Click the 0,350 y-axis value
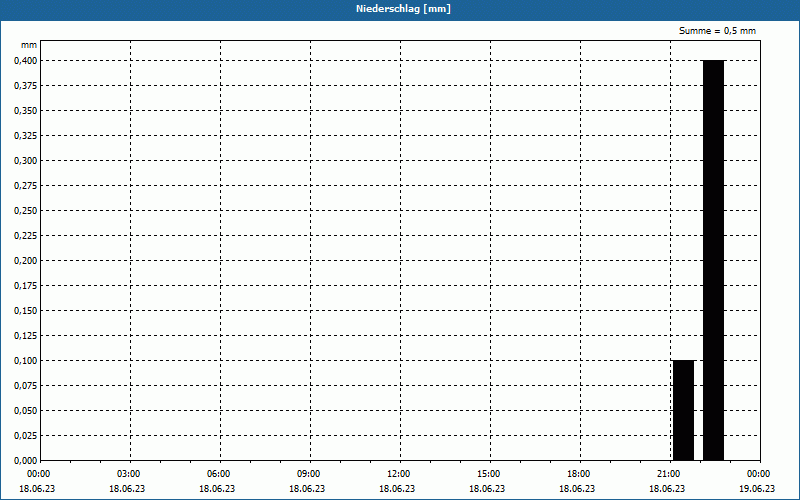800x500 pixels. [26, 111]
